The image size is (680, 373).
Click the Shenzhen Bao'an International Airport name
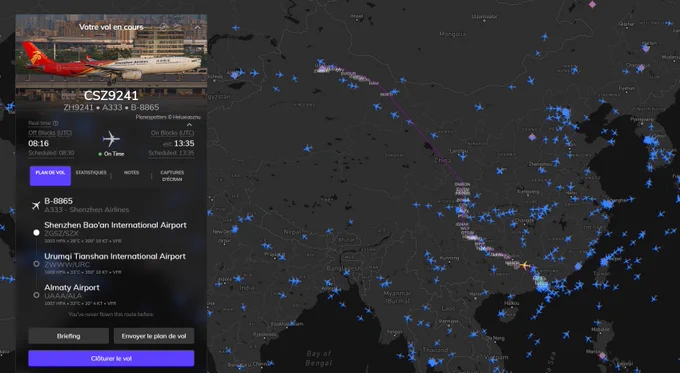pos(115,225)
